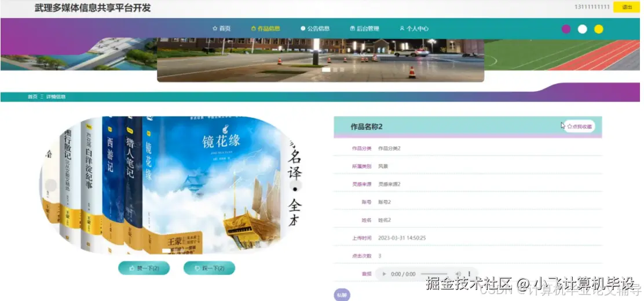
Task: Select the purple theme color circle
Action: (566, 29)
